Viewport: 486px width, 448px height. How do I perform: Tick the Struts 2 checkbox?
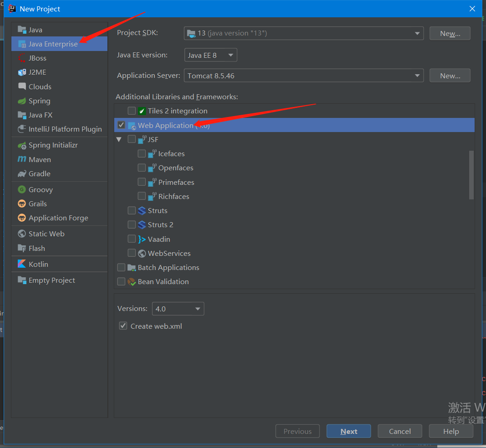[x=132, y=224]
